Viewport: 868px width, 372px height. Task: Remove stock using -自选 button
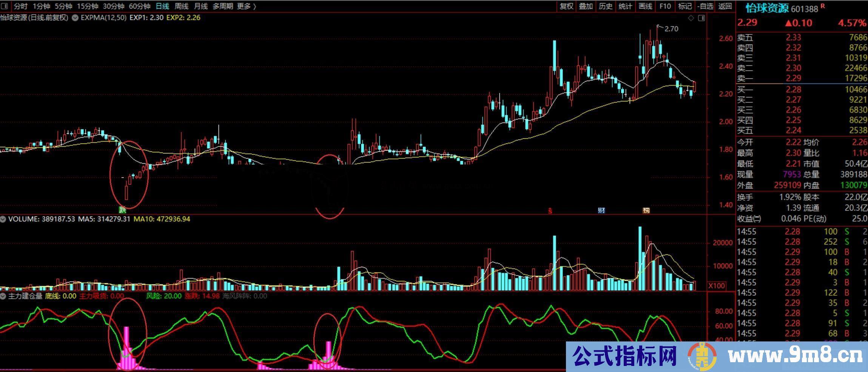705,6
